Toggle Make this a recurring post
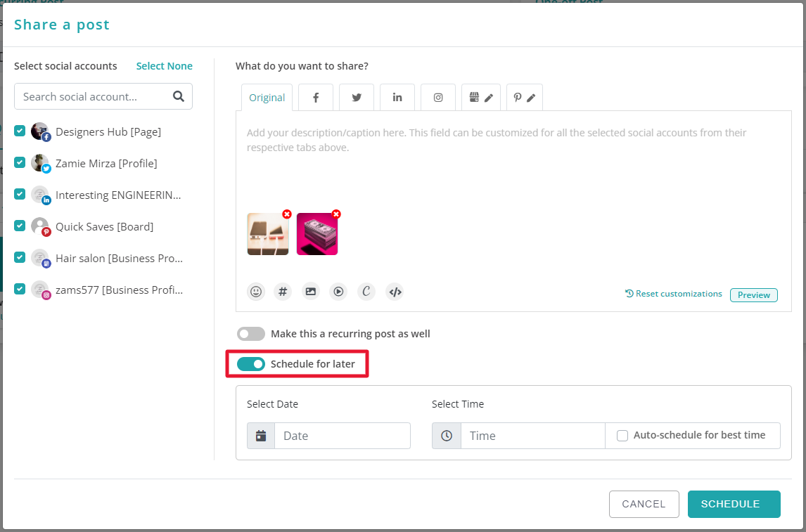The width and height of the screenshot is (806, 532). click(x=251, y=334)
